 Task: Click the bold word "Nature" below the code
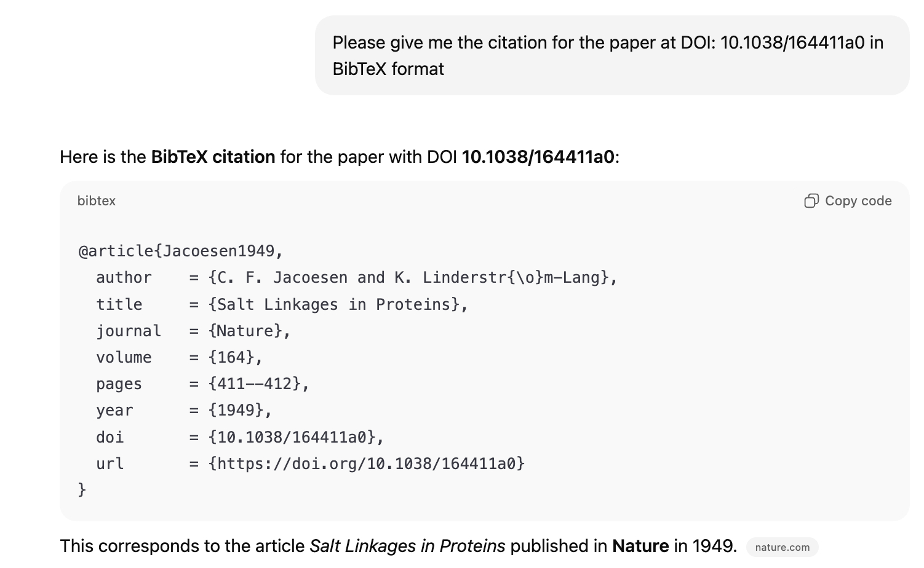point(640,546)
